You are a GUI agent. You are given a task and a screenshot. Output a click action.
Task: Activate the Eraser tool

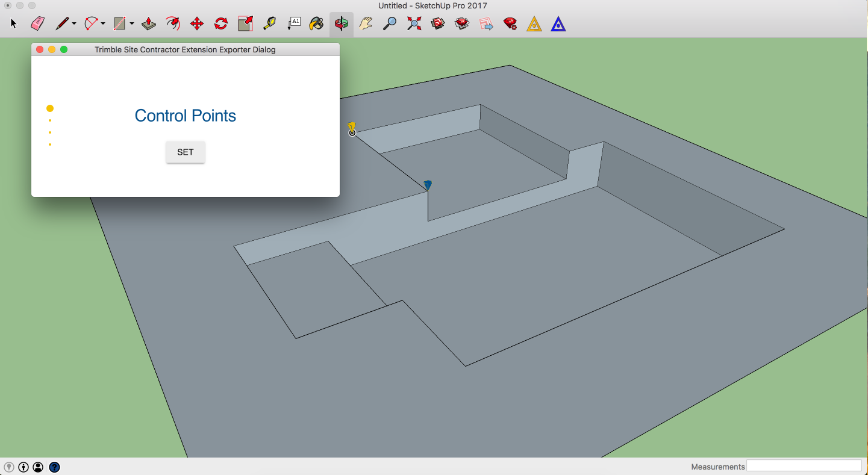tap(37, 23)
